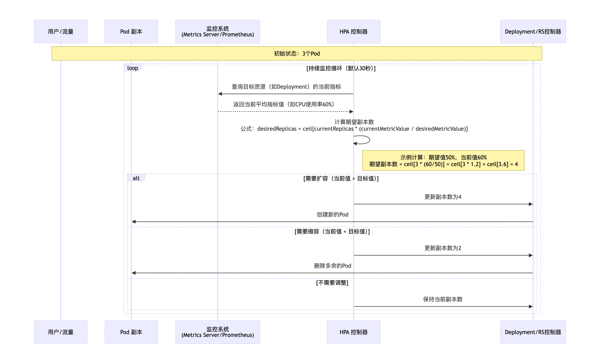Screen dimensions: 600x364
Task: Click the bottom Deployment/RS控制器 box
Action: coord(533,332)
